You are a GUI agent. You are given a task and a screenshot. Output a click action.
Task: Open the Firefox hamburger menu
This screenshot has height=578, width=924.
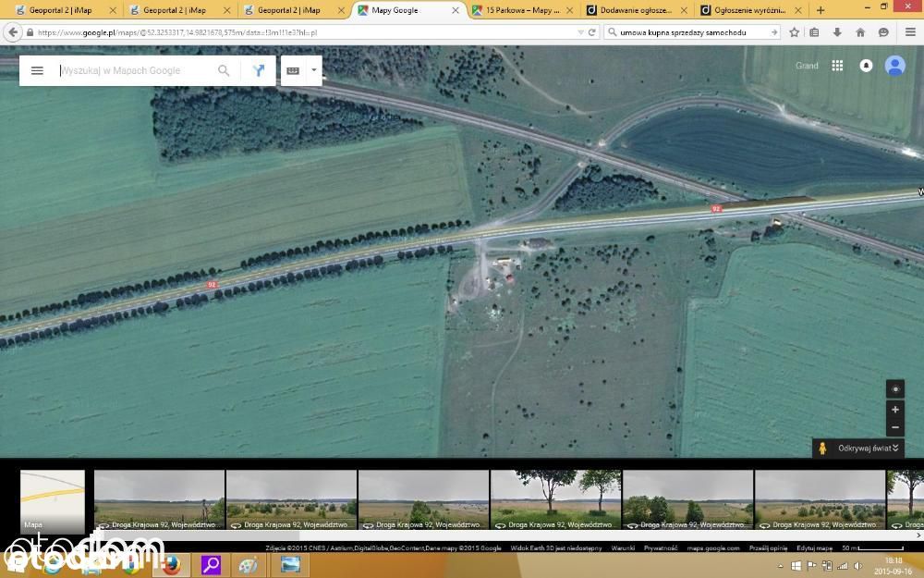pyautogui.click(x=910, y=32)
